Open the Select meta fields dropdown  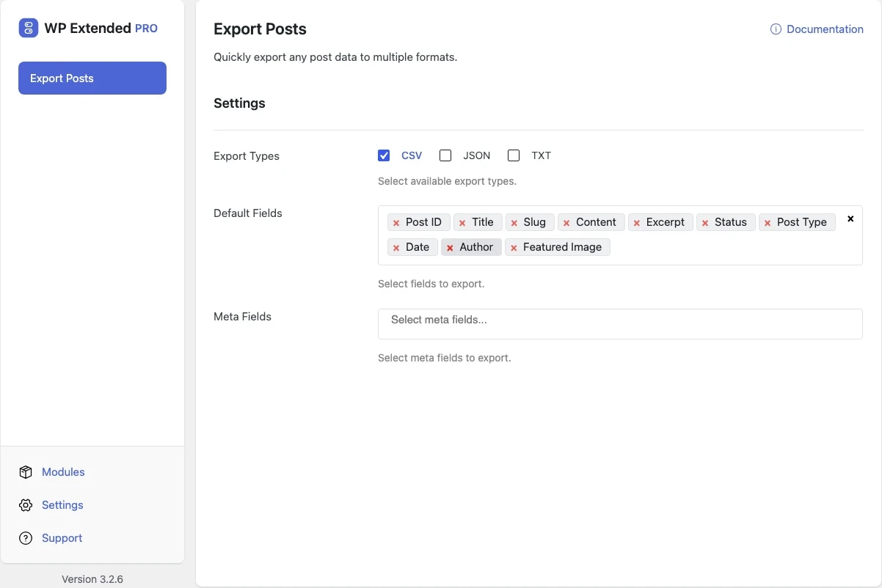point(620,323)
